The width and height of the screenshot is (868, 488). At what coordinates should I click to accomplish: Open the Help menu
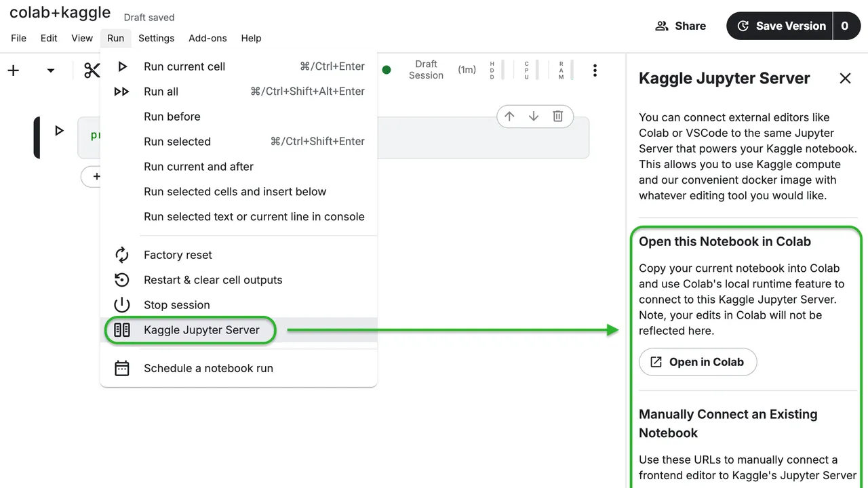pyautogui.click(x=251, y=38)
